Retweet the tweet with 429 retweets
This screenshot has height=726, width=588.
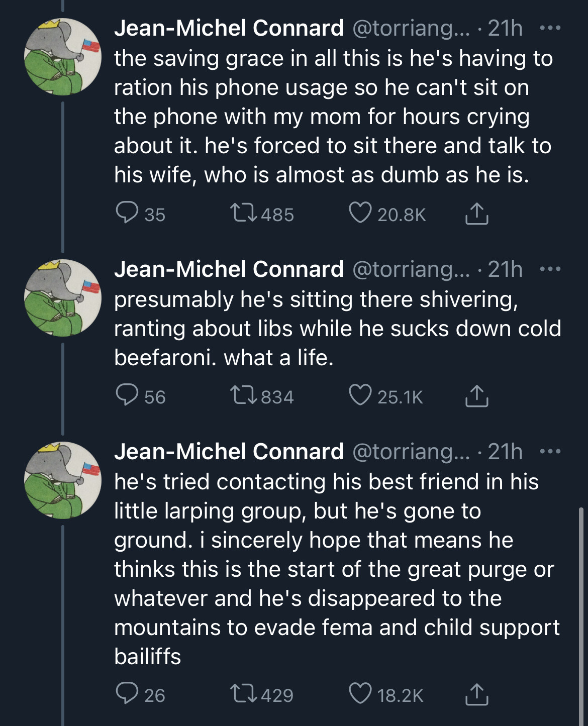coord(244,694)
